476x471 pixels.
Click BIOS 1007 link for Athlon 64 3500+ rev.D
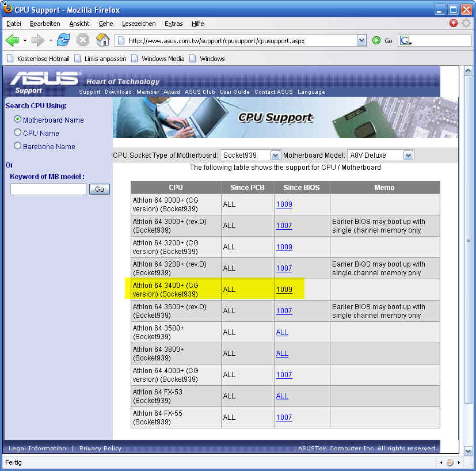coord(284,311)
